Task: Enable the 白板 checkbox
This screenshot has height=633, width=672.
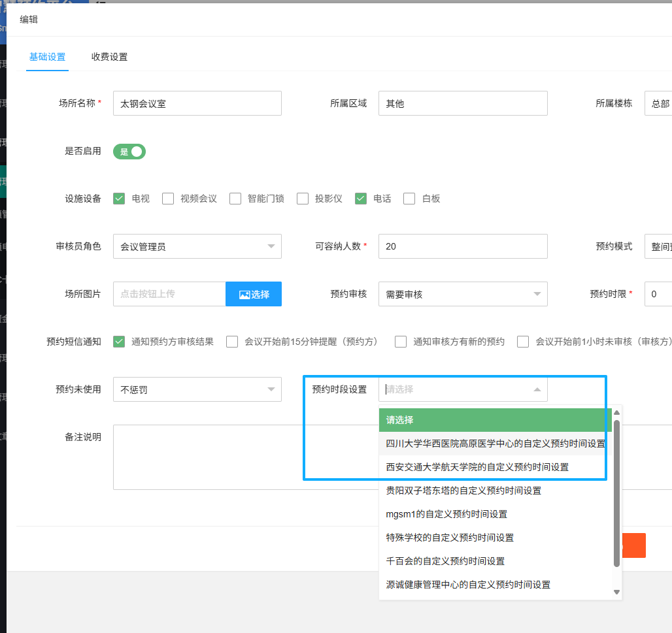Action: pos(410,199)
